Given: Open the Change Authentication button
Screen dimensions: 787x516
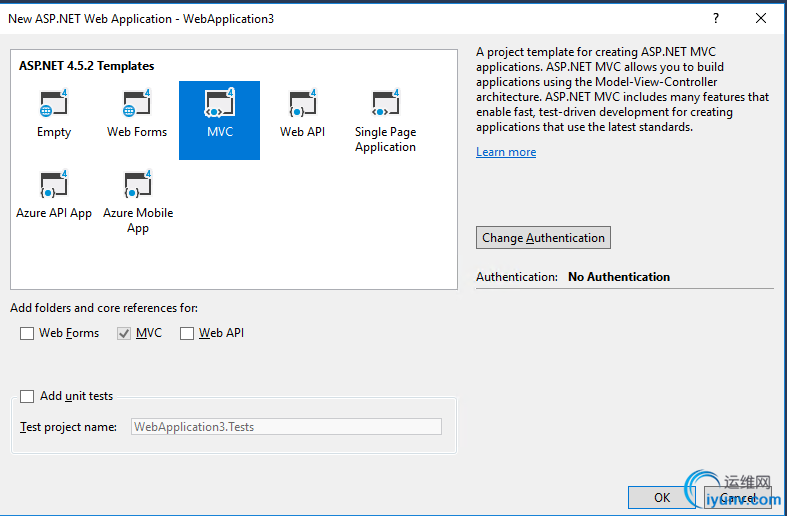Looking at the screenshot, I should (x=543, y=238).
